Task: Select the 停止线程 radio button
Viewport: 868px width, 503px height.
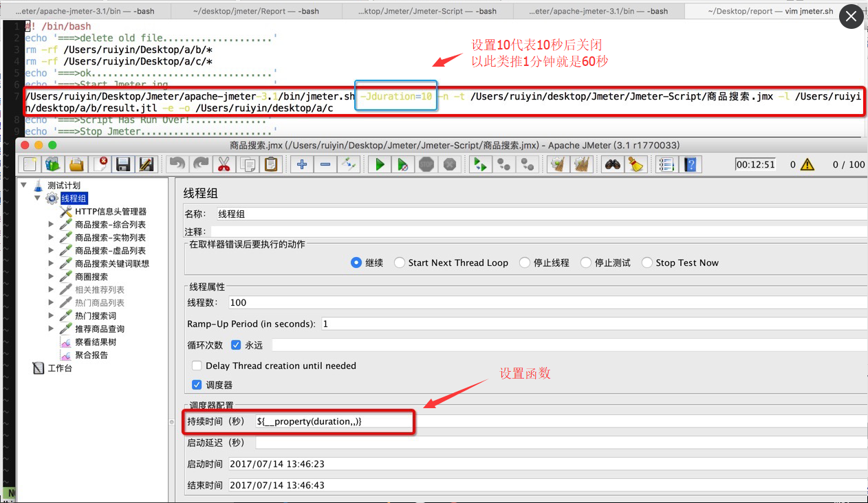Action: (x=524, y=262)
